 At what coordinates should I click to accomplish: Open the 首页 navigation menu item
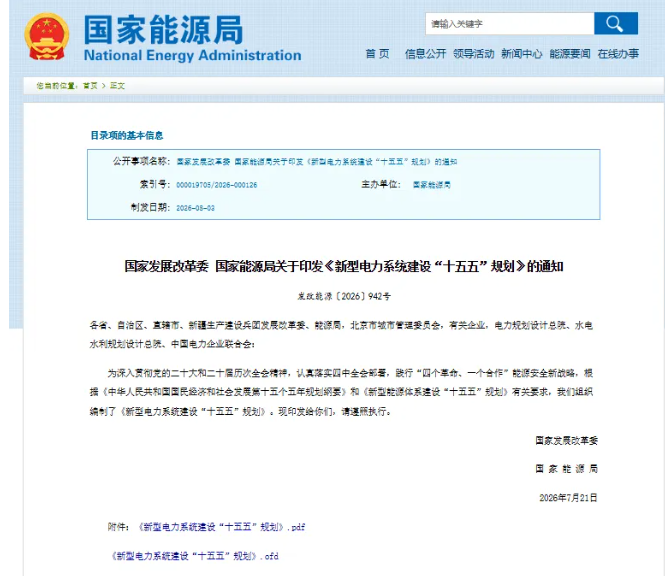pos(377,54)
